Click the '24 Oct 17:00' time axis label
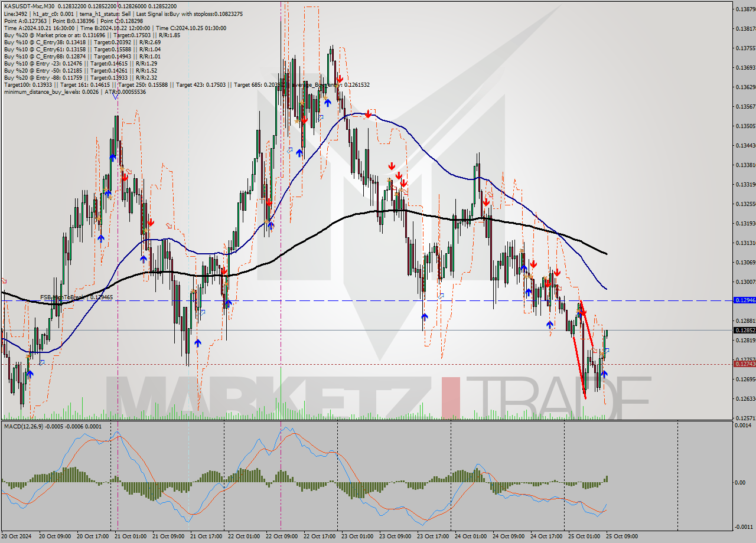 click(x=546, y=537)
